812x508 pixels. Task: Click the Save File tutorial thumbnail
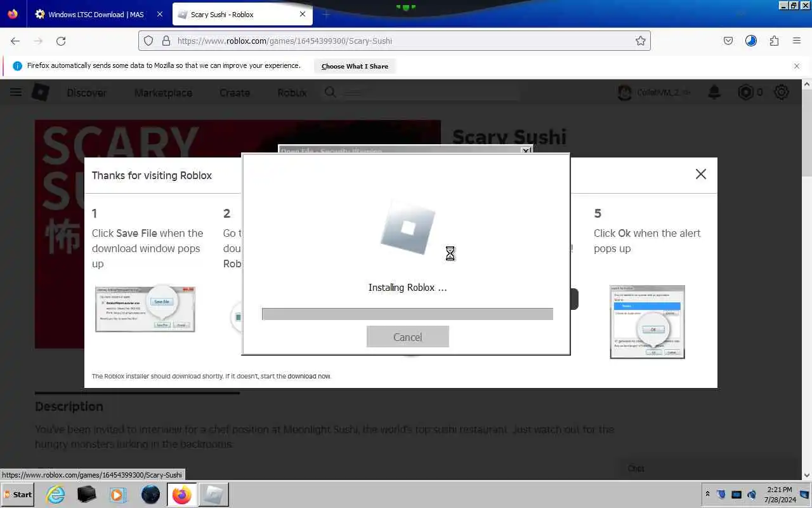point(145,309)
